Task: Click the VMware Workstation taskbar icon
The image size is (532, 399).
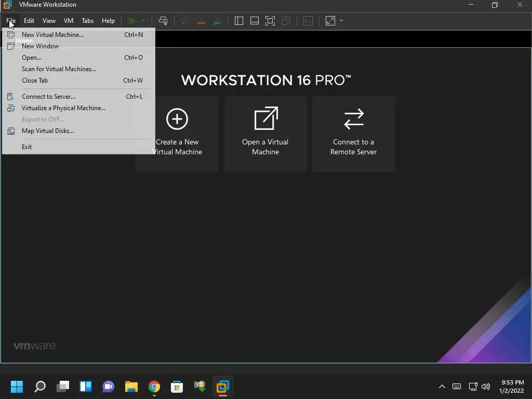Action: 222,387
